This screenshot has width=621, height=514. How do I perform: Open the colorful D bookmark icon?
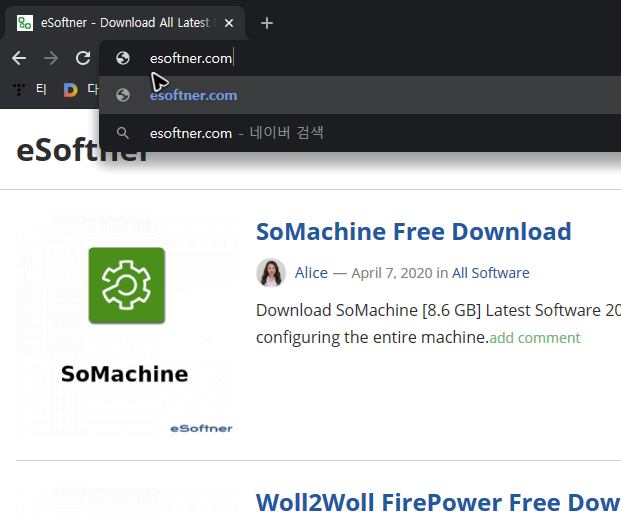coord(70,90)
